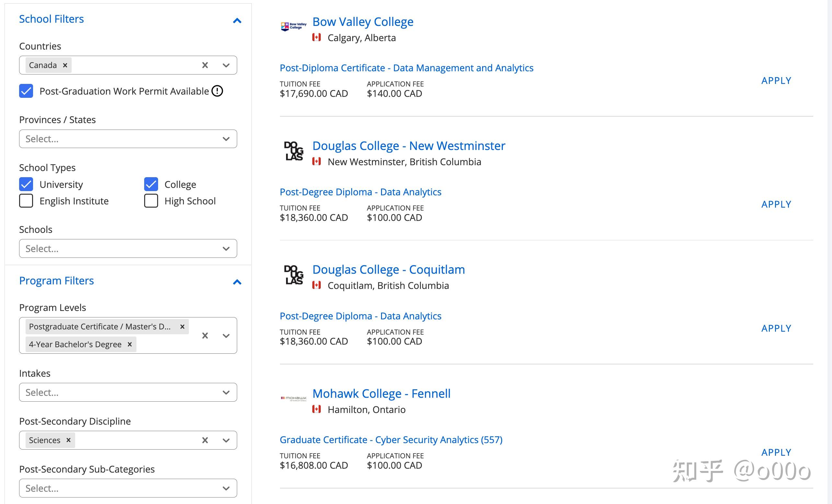Viewport: 832px width, 504px height.
Task: Check the High School checkbox
Action: 151,201
